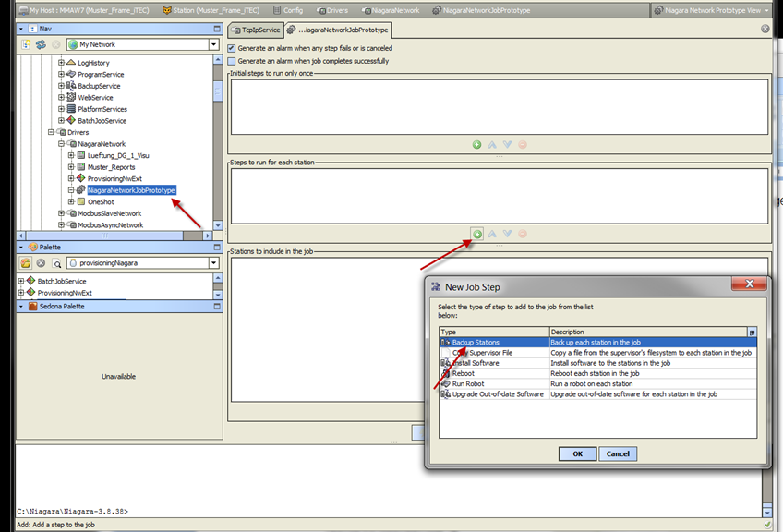Move initial step up arrow

pyautogui.click(x=492, y=144)
